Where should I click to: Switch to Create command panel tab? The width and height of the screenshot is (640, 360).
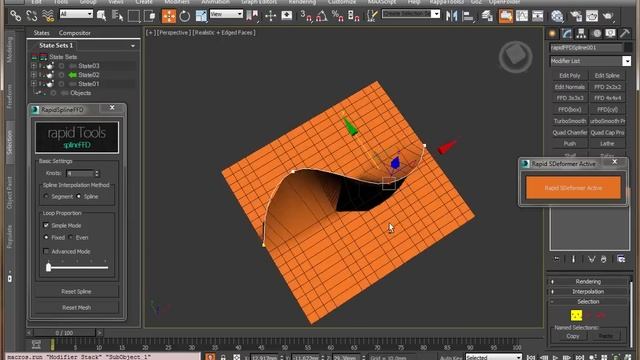click(x=553, y=33)
